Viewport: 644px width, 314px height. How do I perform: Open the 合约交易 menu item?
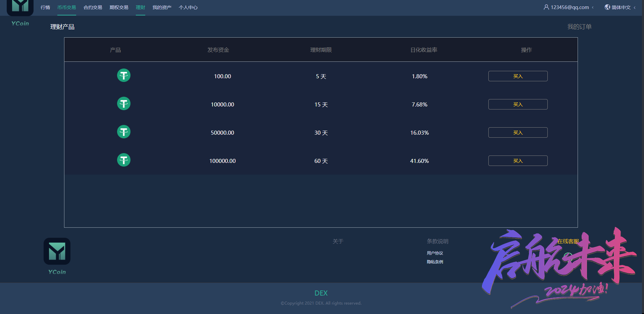click(x=93, y=7)
